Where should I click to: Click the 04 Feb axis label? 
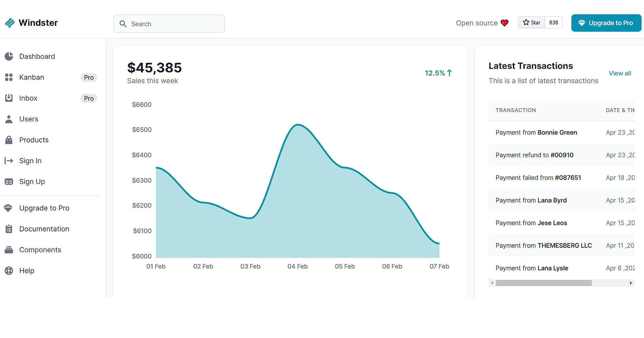point(297,266)
